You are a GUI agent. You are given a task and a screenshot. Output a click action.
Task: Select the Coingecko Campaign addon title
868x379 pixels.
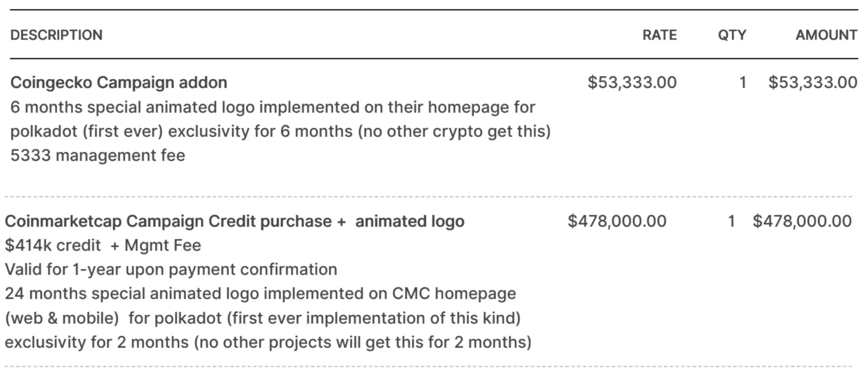click(x=119, y=82)
